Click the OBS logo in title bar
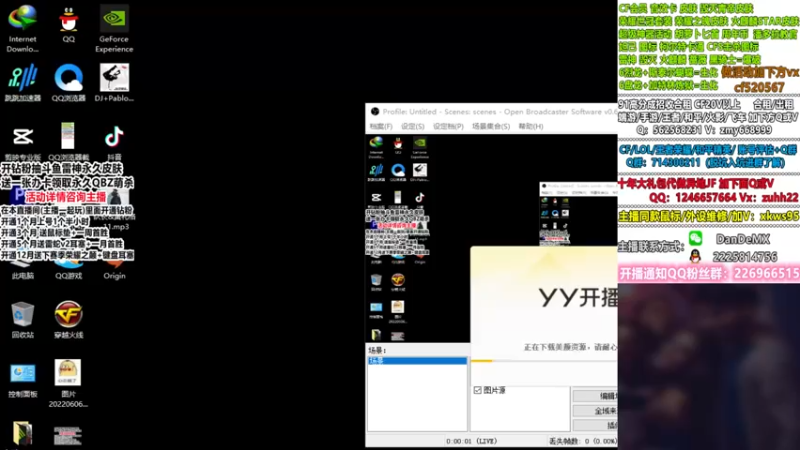800x450 pixels. 375,111
